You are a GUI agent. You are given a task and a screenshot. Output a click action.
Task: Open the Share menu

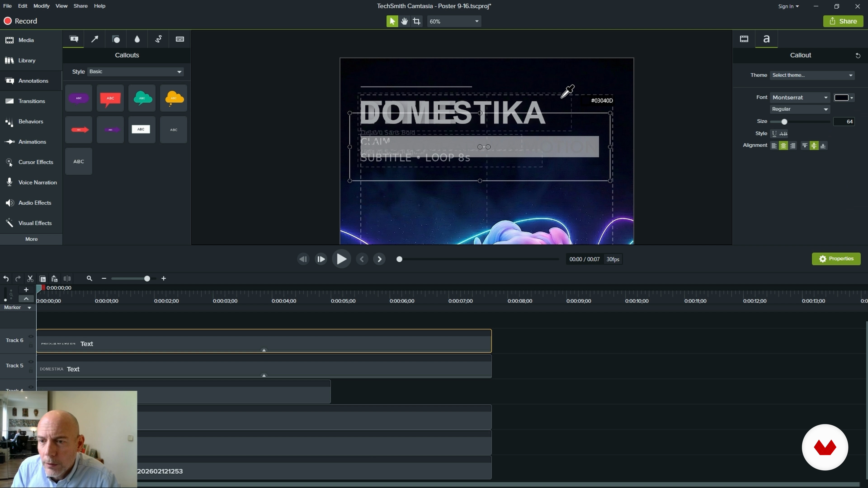click(80, 6)
